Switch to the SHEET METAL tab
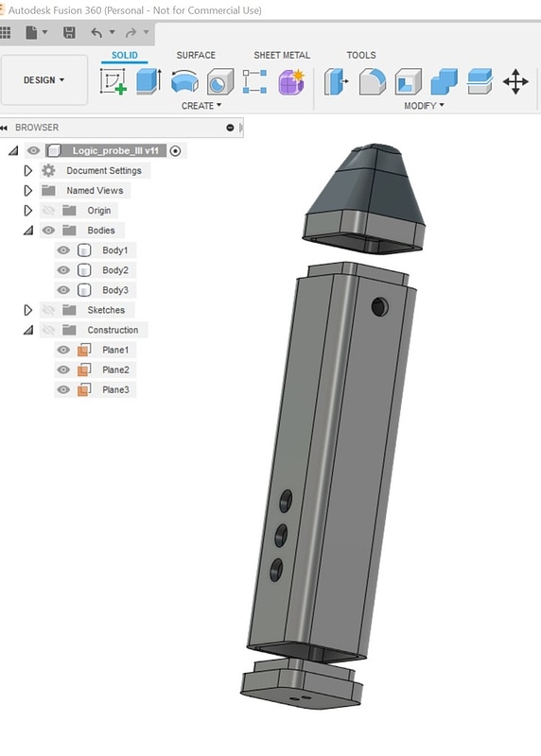The image size is (541, 756). point(282,55)
